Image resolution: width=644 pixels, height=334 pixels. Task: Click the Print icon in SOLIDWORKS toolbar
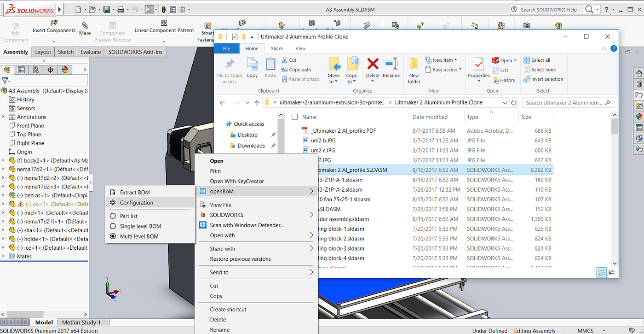(x=121, y=9)
